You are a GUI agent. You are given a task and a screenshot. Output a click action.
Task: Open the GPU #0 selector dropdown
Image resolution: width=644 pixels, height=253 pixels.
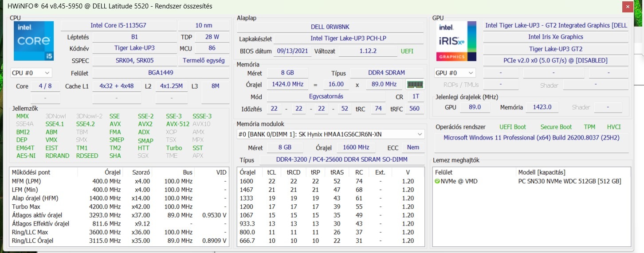pos(455,73)
